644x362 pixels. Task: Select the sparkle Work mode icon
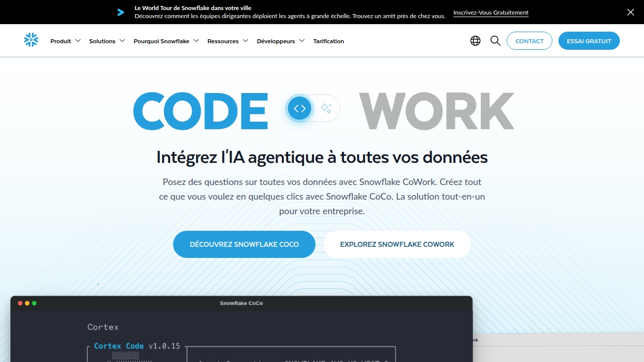pos(326,108)
